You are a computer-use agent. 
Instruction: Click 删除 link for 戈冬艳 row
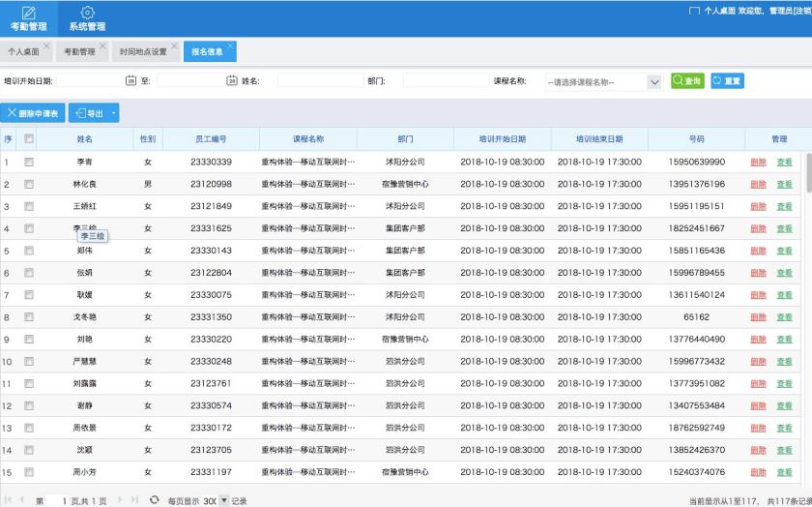[758, 316]
